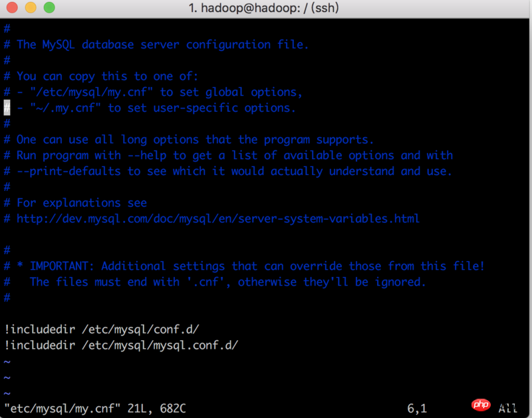
Task: Click the --help option in the comment
Action: coord(147,156)
